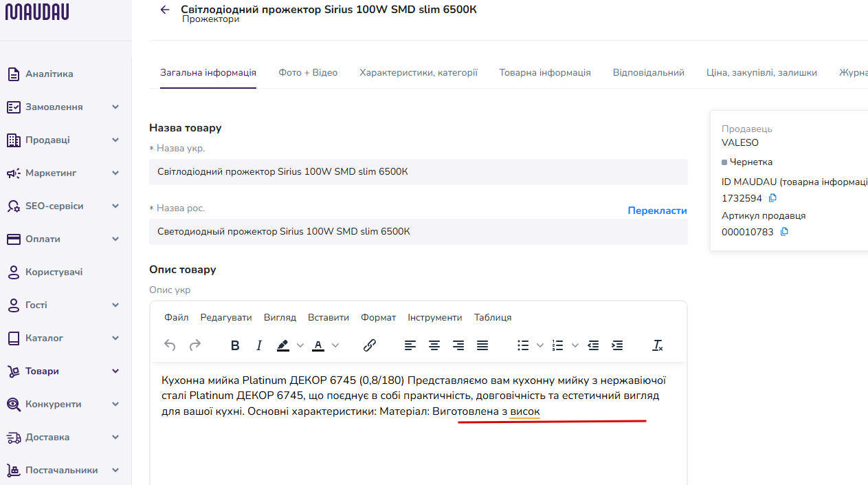The image size is (868, 485).
Task: Insert a bulleted list
Action: pos(524,345)
